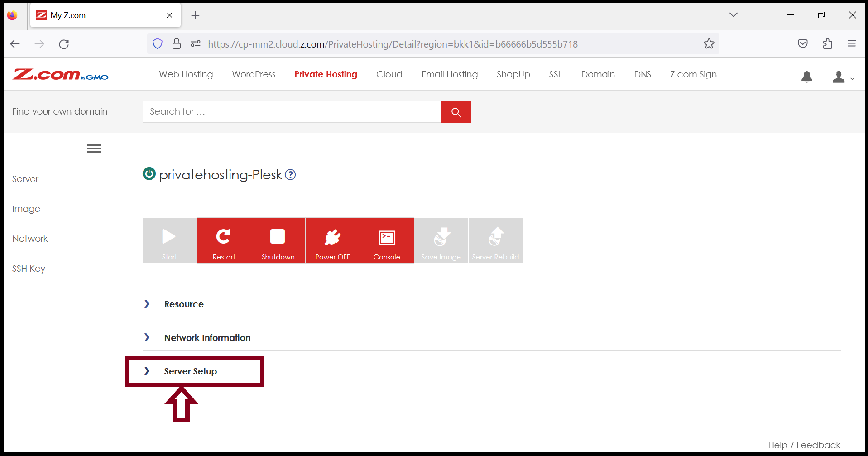Click the Help / Feedback button

point(804,445)
